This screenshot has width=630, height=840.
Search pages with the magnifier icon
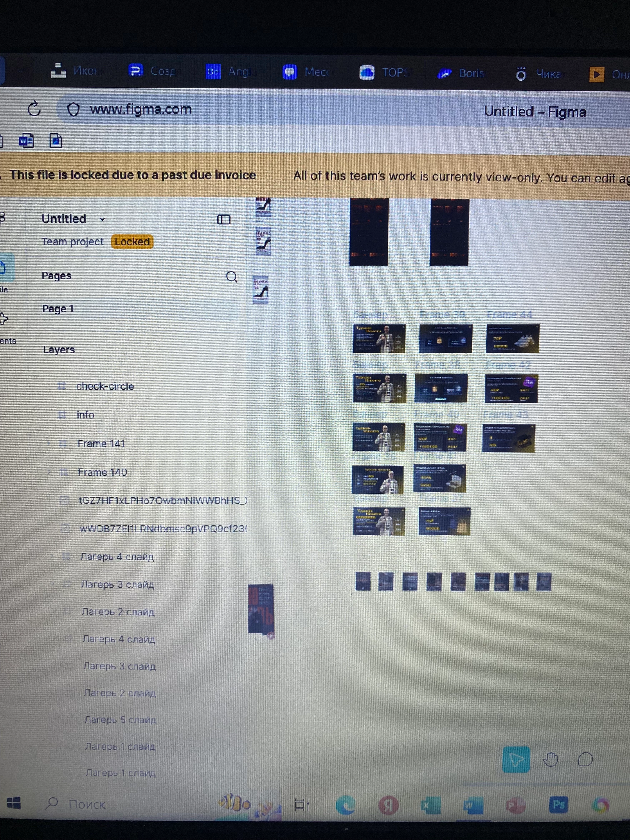(x=232, y=277)
